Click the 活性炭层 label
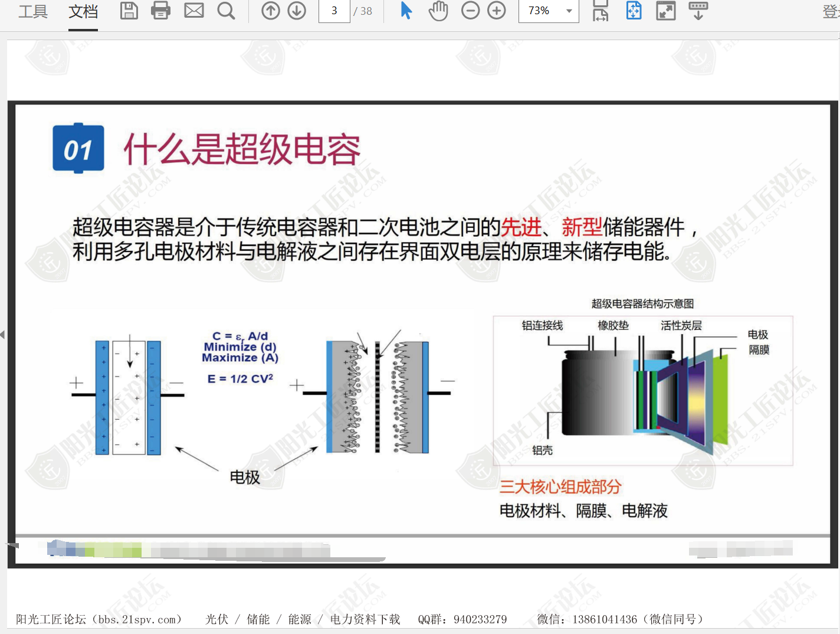Screen dimensions: 840x634 click(681, 325)
